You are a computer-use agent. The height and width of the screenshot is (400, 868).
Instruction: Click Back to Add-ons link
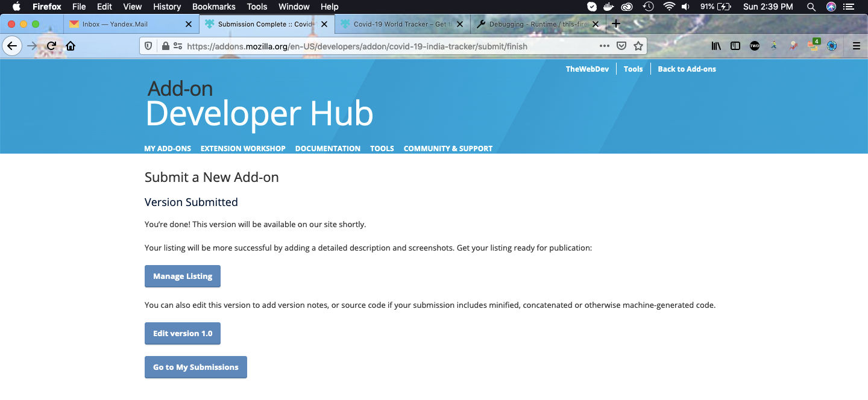coord(687,69)
